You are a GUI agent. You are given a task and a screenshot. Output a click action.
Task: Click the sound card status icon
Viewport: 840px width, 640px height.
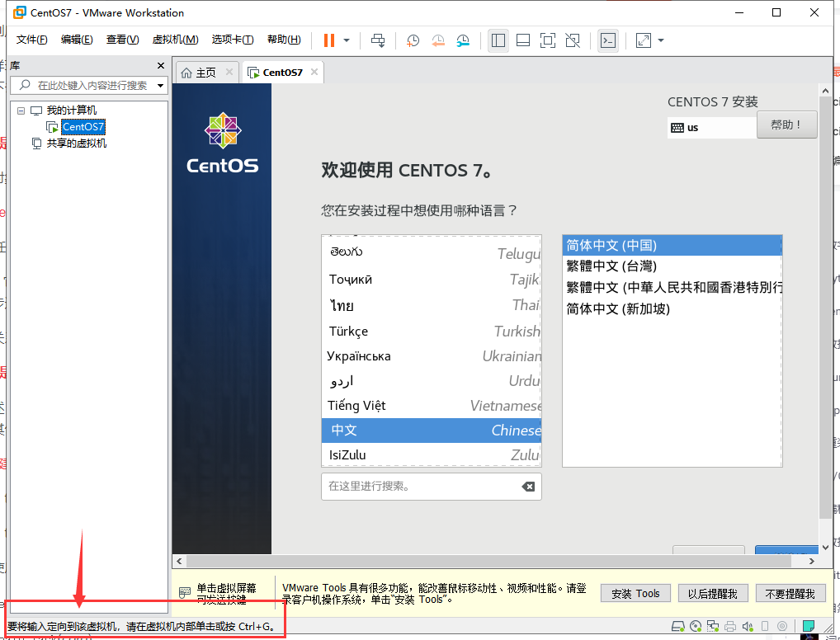coord(748,626)
